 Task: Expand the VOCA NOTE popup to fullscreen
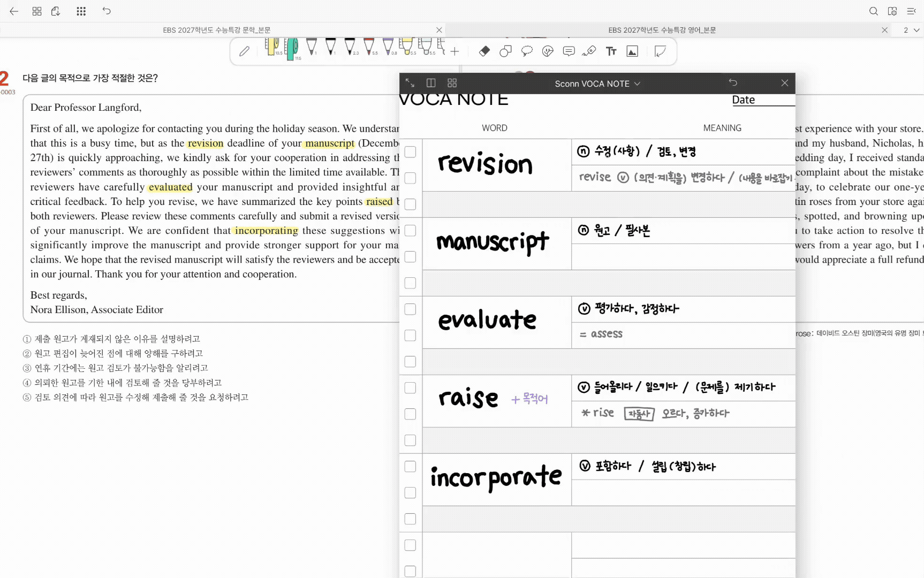[410, 83]
